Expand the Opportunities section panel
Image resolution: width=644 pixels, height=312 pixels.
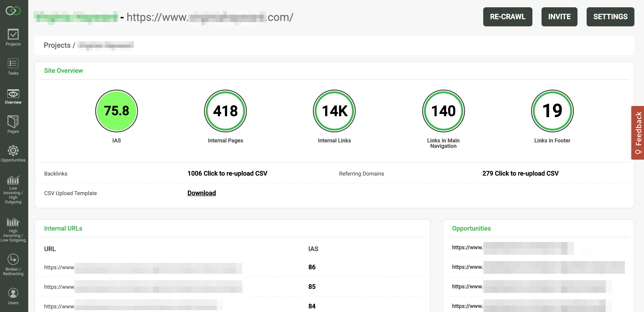pos(471,228)
